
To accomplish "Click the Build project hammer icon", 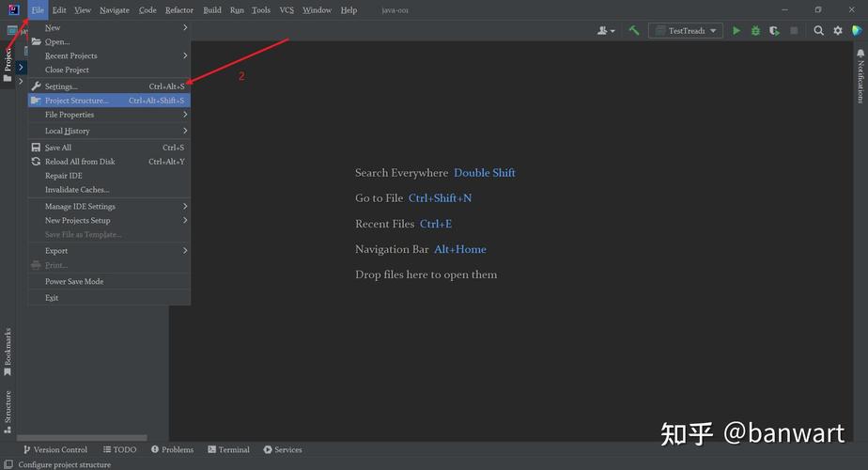I will pyautogui.click(x=634, y=30).
